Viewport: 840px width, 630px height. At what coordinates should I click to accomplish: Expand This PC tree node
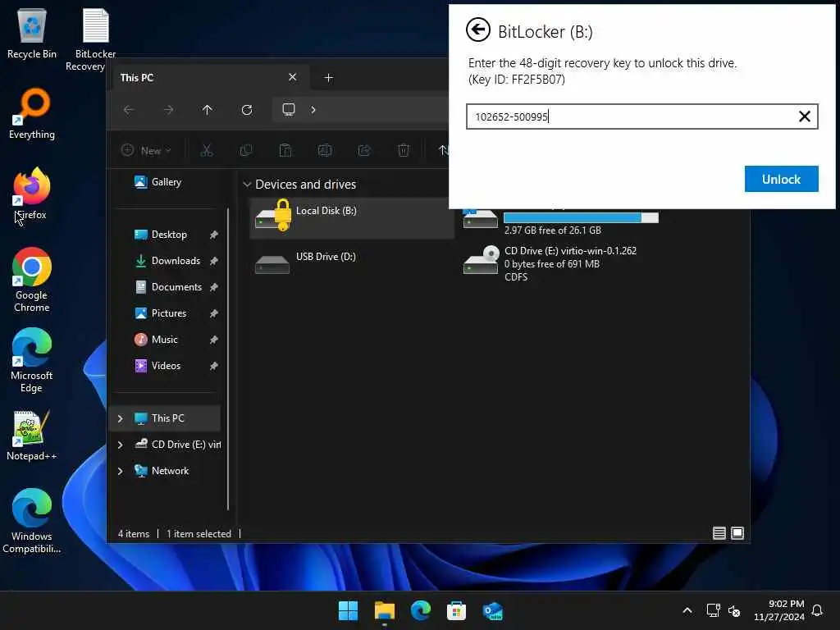(120, 418)
